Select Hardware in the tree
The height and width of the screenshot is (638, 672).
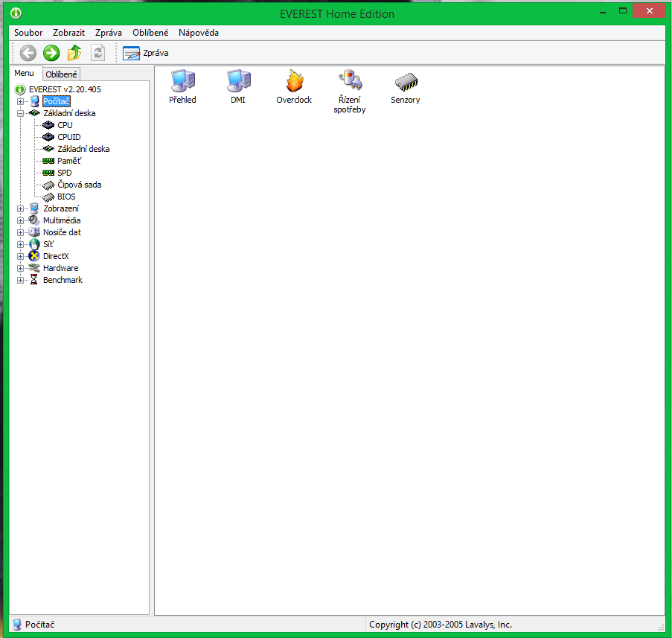[60, 268]
